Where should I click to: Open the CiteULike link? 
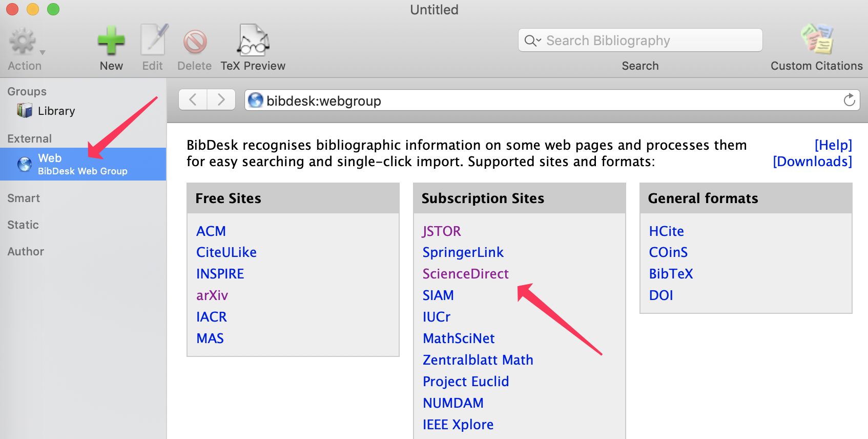click(x=226, y=252)
